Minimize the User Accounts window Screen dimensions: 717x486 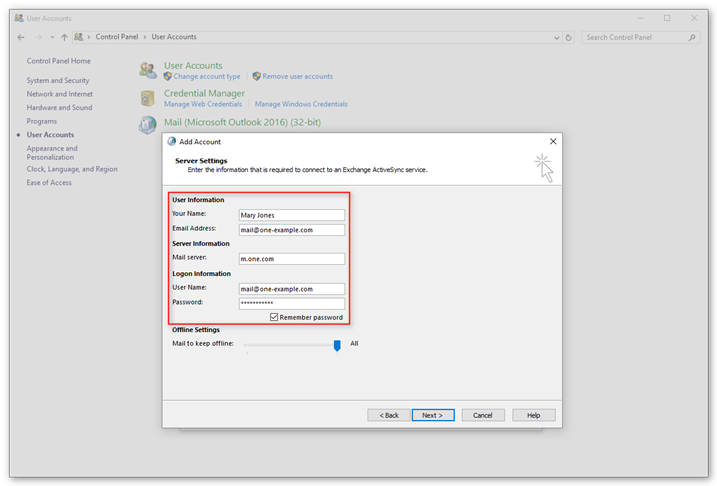[x=641, y=18]
